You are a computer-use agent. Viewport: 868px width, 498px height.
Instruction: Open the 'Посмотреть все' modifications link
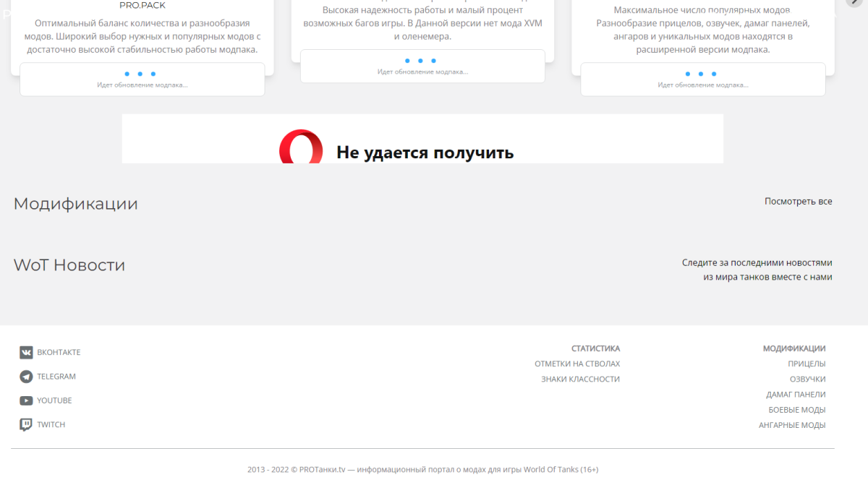click(798, 202)
